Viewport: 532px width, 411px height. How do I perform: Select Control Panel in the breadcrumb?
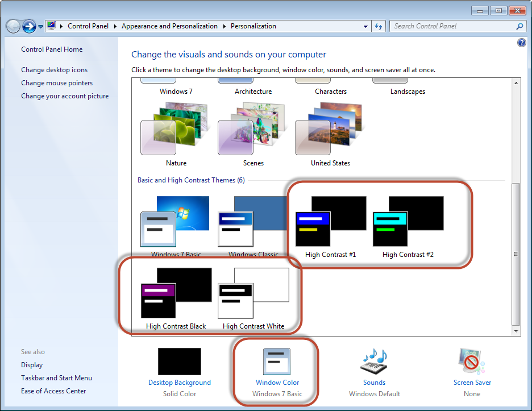[88, 26]
